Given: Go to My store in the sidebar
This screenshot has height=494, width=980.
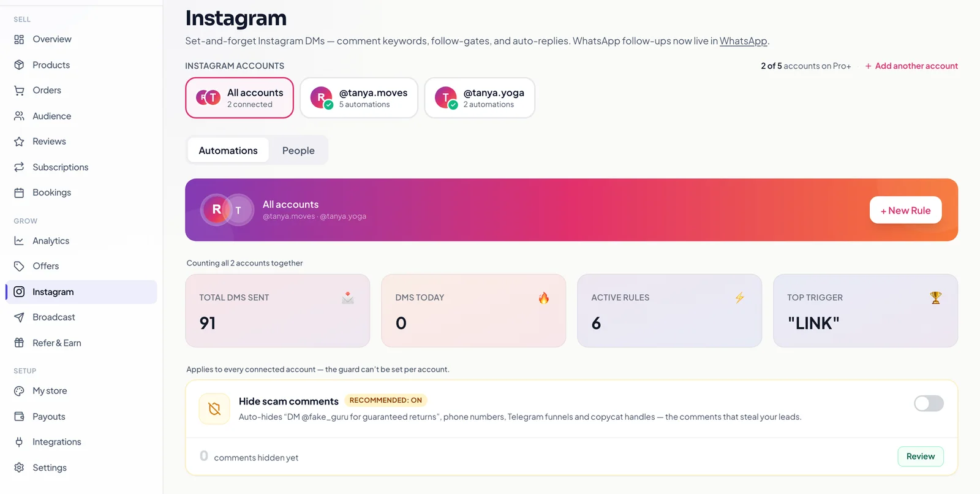Looking at the screenshot, I should [x=81, y=391].
